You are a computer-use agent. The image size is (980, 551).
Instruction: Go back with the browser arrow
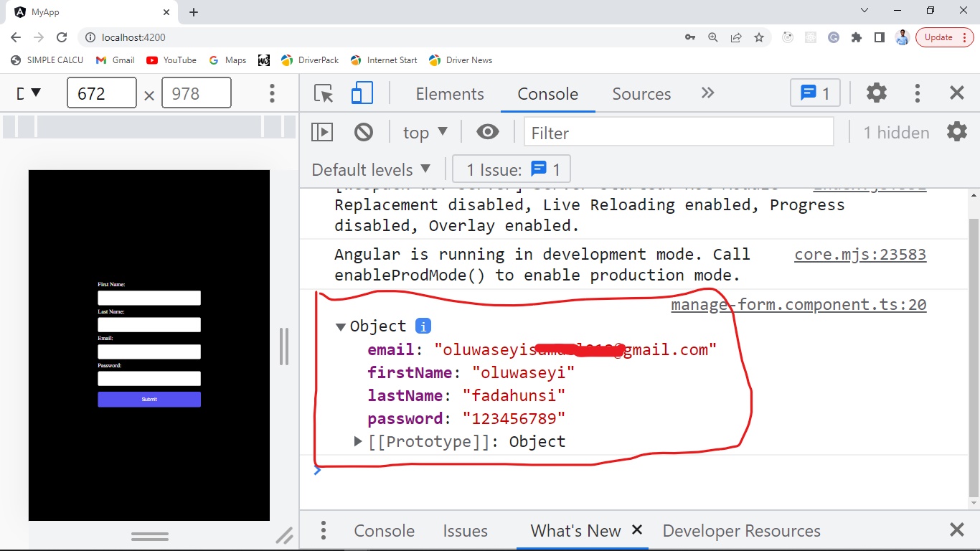(x=16, y=37)
